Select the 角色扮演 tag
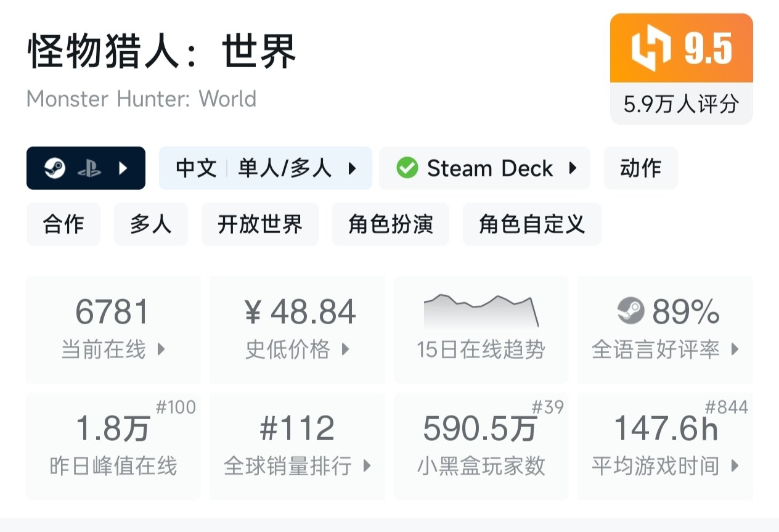Screen dimensions: 779x532 (x=390, y=224)
